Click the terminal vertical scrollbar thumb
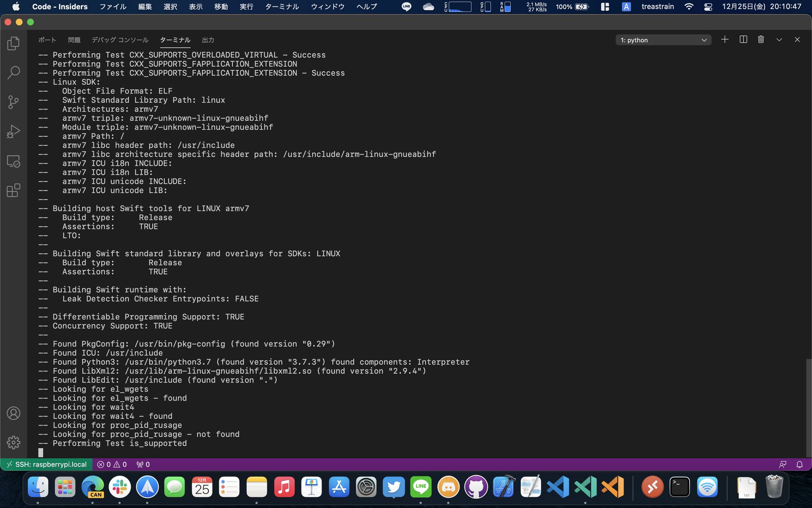Viewport: 812px width, 508px height. pos(808,408)
